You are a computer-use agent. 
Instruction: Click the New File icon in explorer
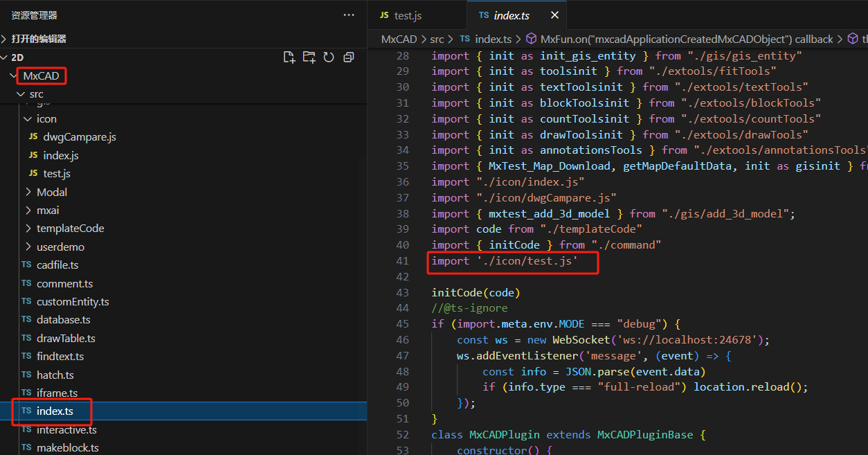coord(289,57)
